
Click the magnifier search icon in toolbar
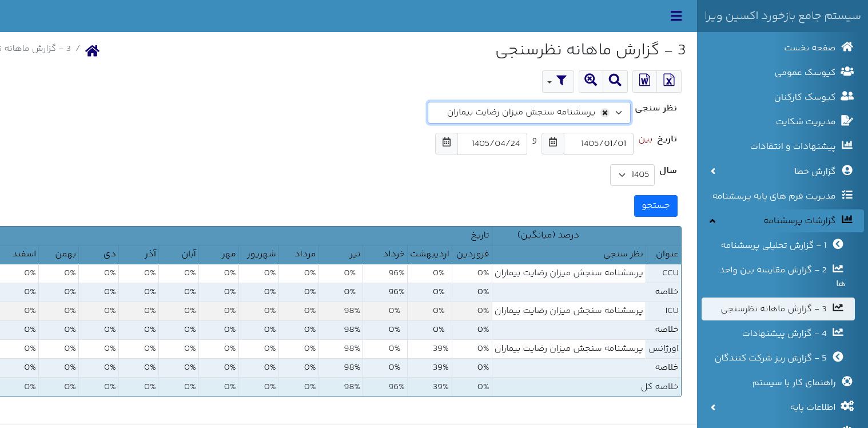pyautogui.click(x=615, y=81)
